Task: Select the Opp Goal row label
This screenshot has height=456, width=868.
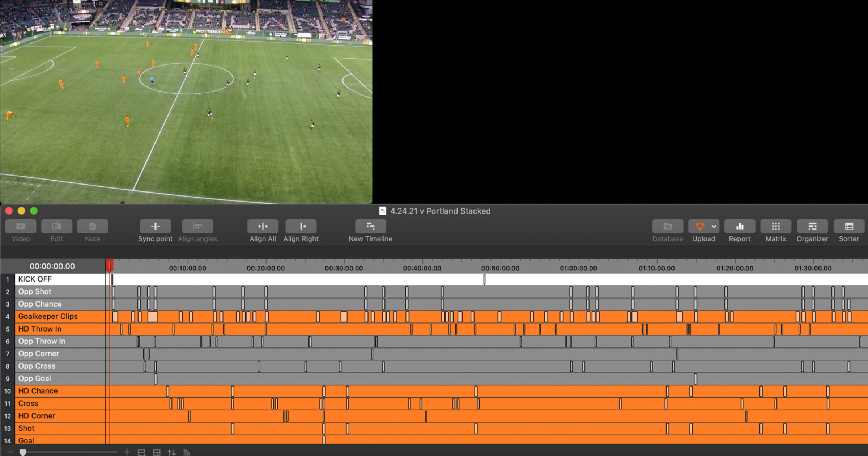Action: click(x=35, y=379)
